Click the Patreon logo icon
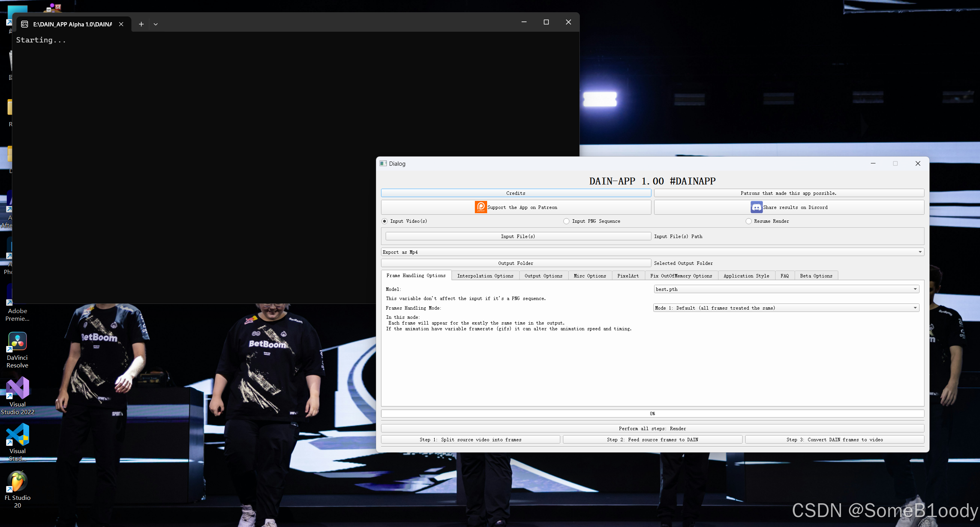This screenshot has height=527, width=980. pyautogui.click(x=481, y=207)
